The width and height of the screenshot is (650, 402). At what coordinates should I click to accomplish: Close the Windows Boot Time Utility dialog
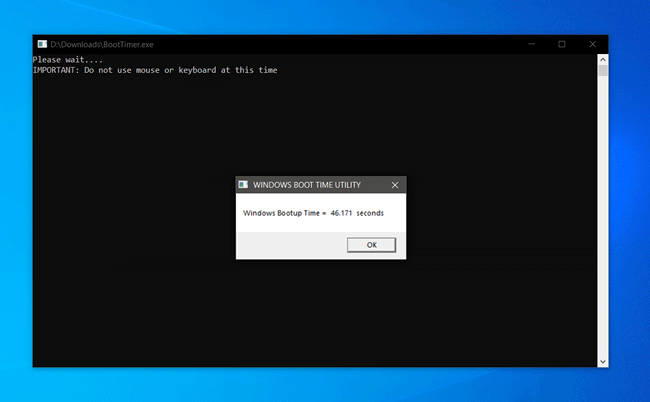[x=395, y=185]
